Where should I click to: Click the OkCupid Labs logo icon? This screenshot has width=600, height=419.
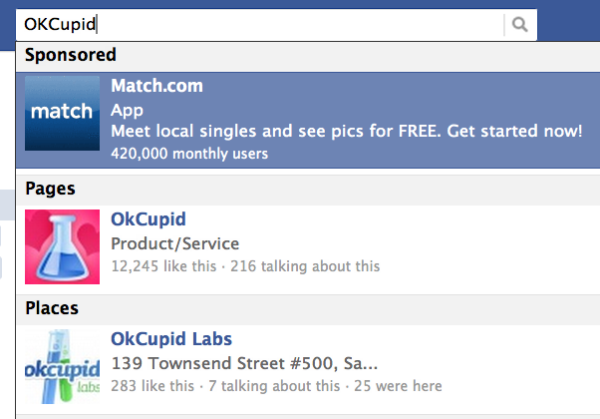pyautogui.click(x=62, y=366)
